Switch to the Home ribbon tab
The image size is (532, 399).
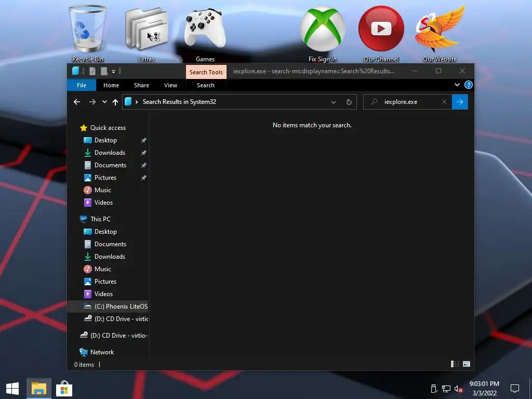pyautogui.click(x=111, y=85)
